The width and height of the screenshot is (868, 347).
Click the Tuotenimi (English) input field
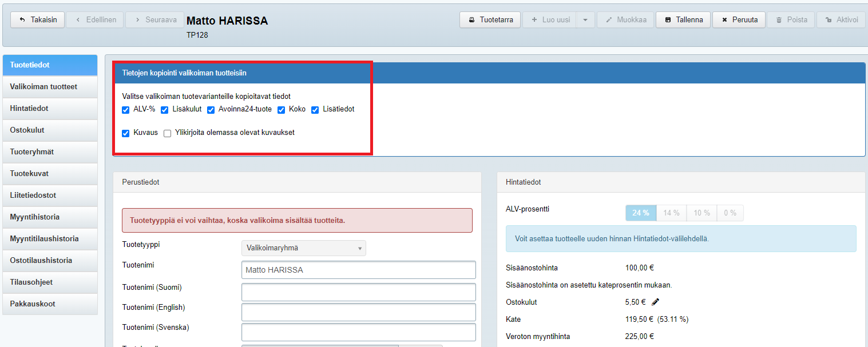pos(358,312)
